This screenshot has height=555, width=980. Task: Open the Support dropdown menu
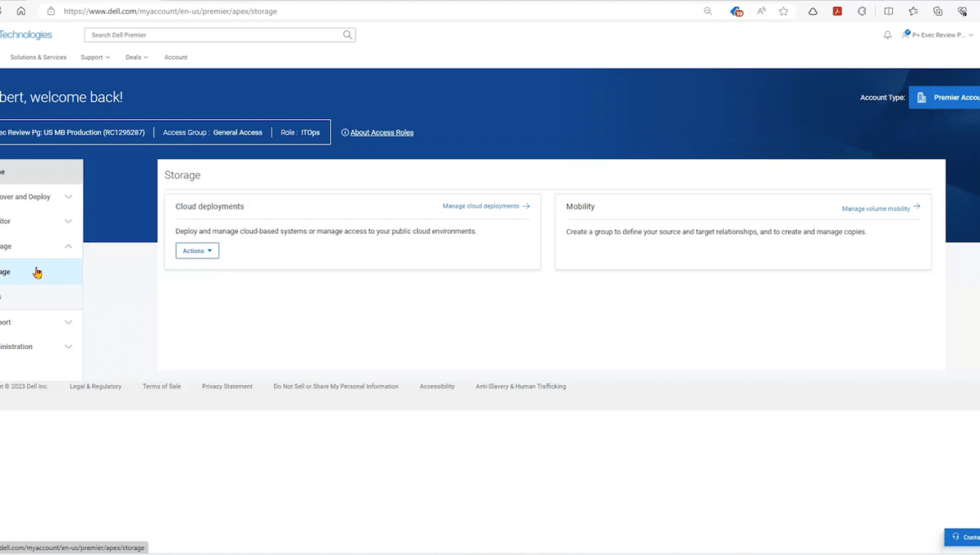click(95, 58)
